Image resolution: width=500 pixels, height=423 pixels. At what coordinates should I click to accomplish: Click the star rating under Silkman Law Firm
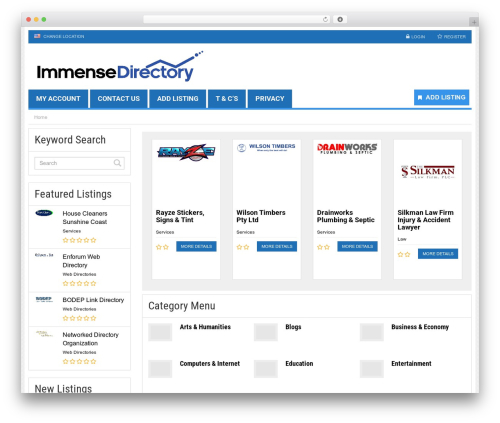[x=404, y=254]
